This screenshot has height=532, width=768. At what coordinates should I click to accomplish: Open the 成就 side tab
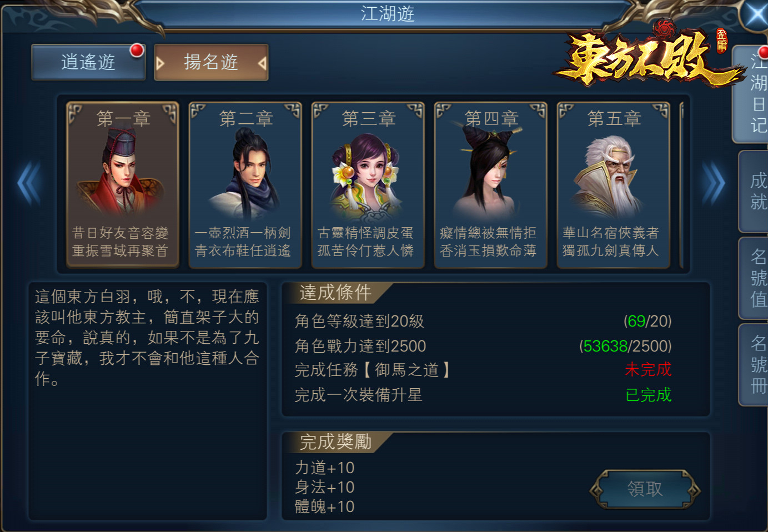755,192
